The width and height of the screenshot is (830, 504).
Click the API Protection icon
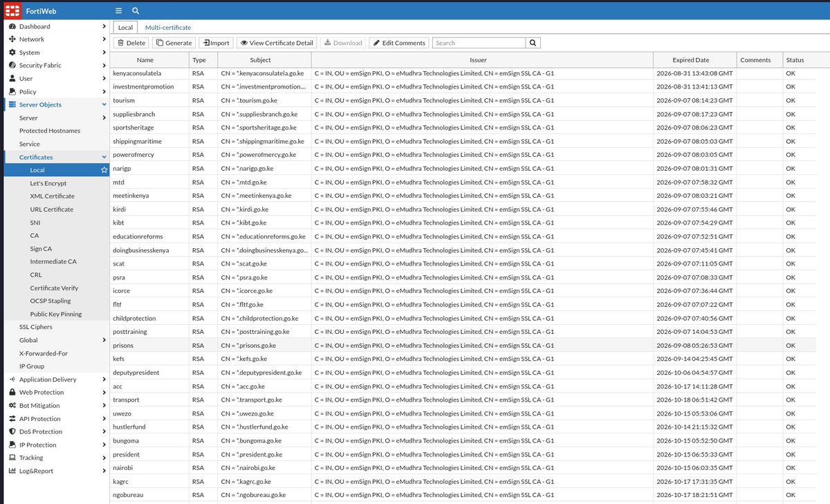click(12, 419)
